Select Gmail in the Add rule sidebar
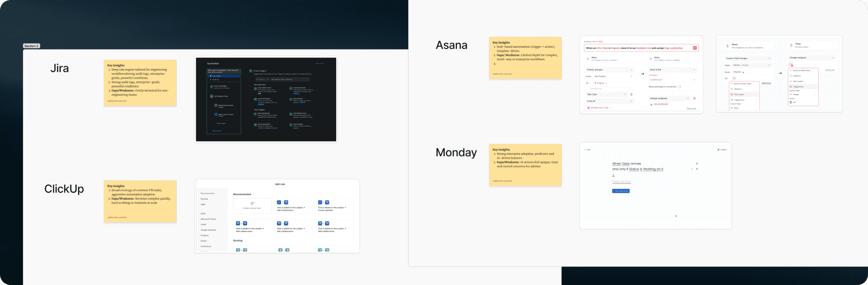Screen dimensions: 868x285 (x=203, y=224)
